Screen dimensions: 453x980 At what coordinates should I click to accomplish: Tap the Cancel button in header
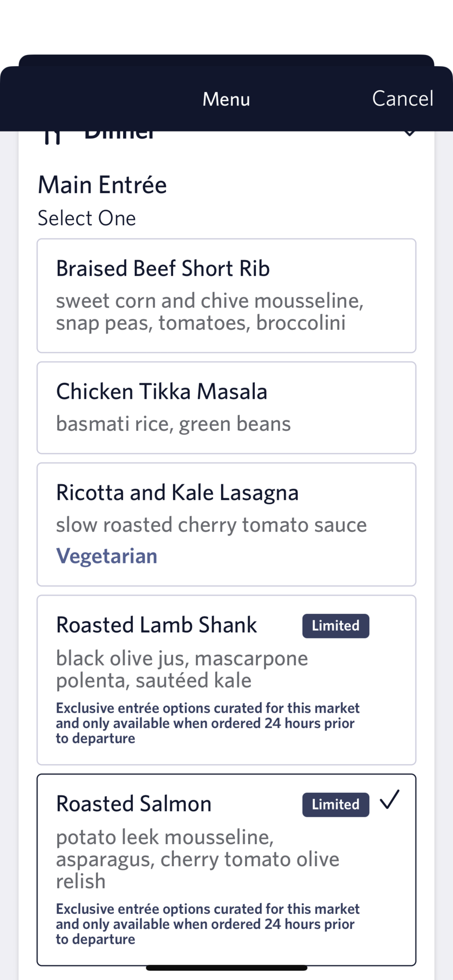pyautogui.click(x=403, y=98)
